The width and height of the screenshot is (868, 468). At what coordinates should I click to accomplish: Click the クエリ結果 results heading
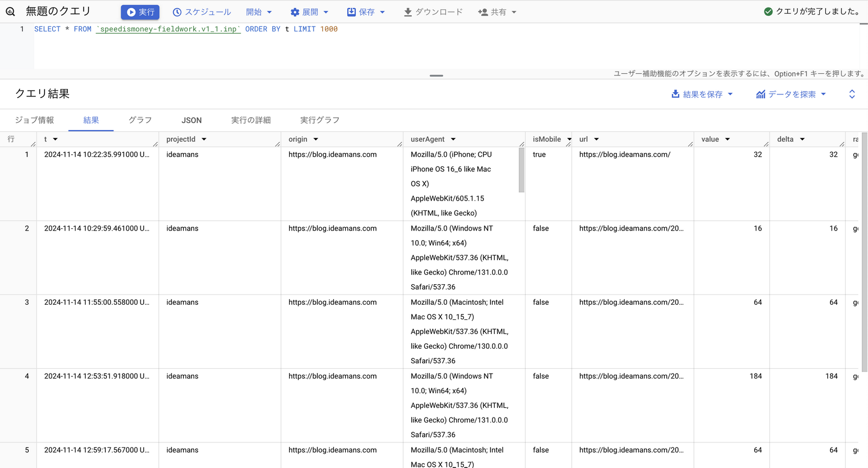[x=42, y=94]
